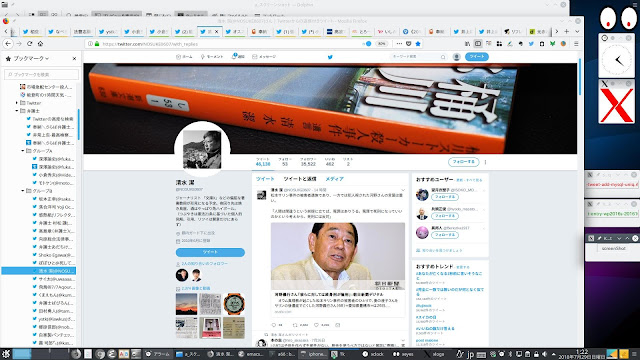Follow this profile with the Follow button

click(x=464, y=162)
